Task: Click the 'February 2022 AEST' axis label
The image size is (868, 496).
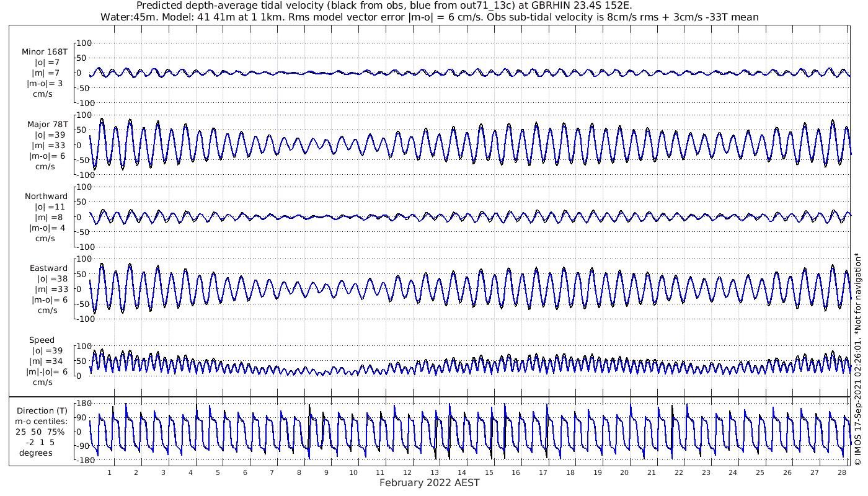Action: [429, 483]
